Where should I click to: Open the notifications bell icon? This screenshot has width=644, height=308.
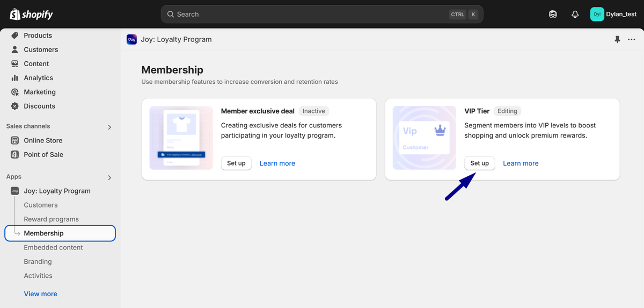pyautogui.click(x=575, y=15)
